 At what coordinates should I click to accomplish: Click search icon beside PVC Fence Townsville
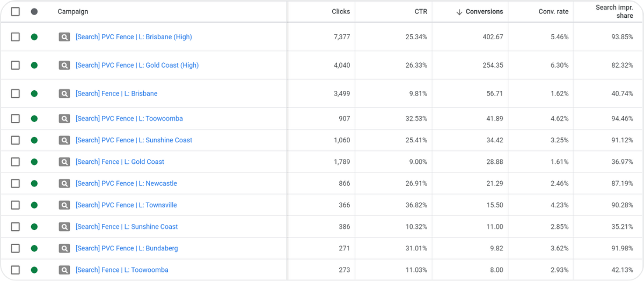[x=64, y=205]
